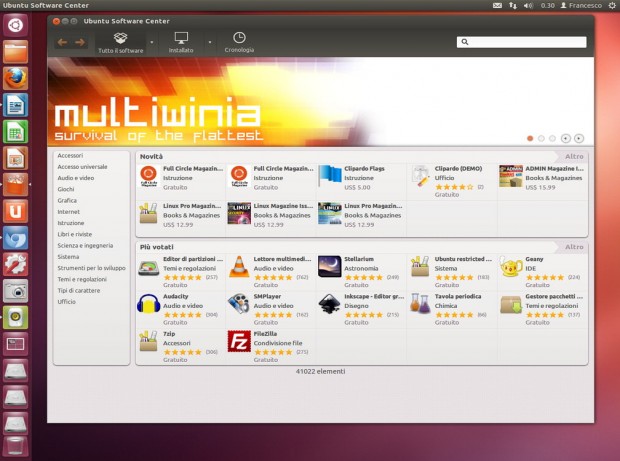Image resolution: width=620 pixels, height=461 pixels.
Task: Open the Accesso universale category
Action: (82, 167)
